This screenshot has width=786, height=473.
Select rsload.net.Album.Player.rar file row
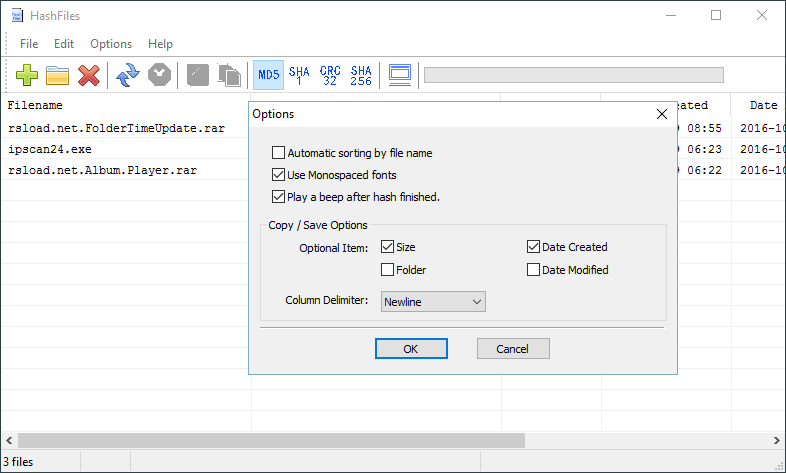click(102, 170)
